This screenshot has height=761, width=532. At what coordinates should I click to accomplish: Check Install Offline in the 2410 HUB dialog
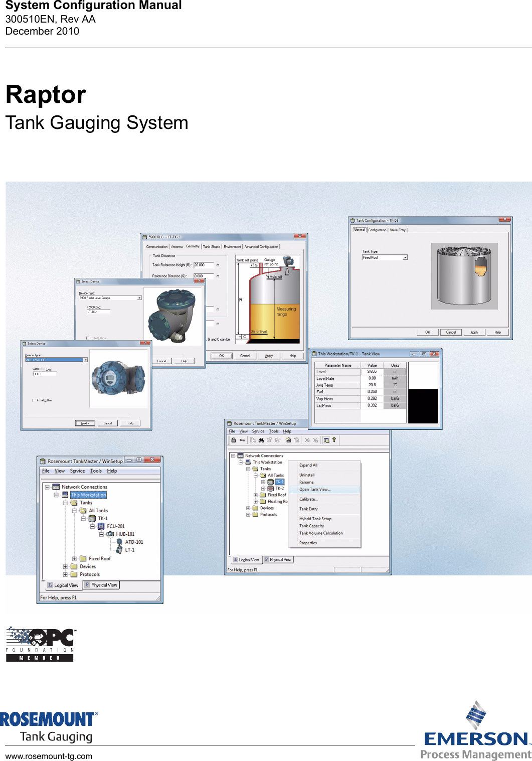(x=34, y=400)
